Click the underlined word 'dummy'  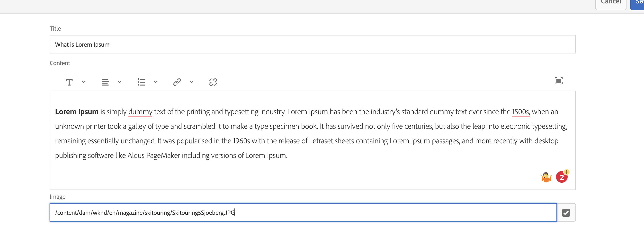tap(141, 112)
